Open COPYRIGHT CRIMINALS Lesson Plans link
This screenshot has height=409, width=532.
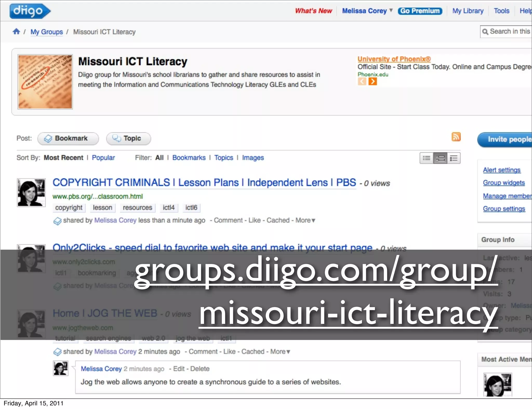pos(204,183)
